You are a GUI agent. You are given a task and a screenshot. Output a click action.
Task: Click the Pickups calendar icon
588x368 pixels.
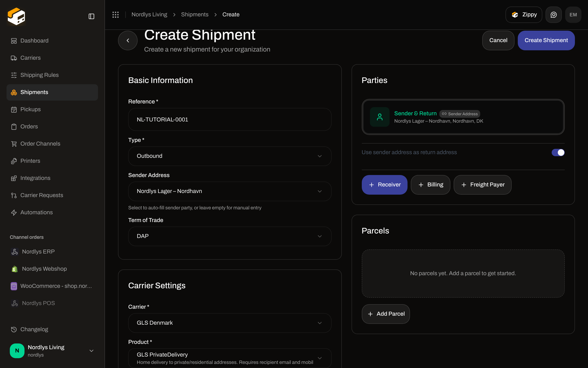14,110
